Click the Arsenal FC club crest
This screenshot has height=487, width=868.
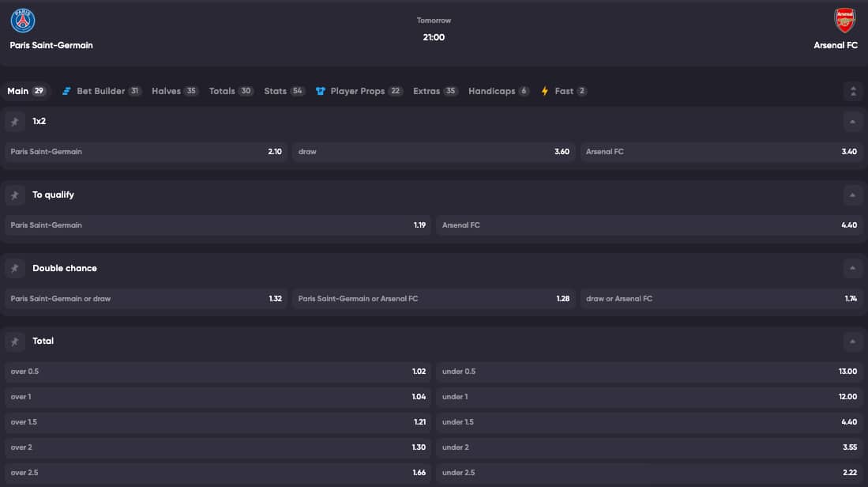[x=845, y=21]
